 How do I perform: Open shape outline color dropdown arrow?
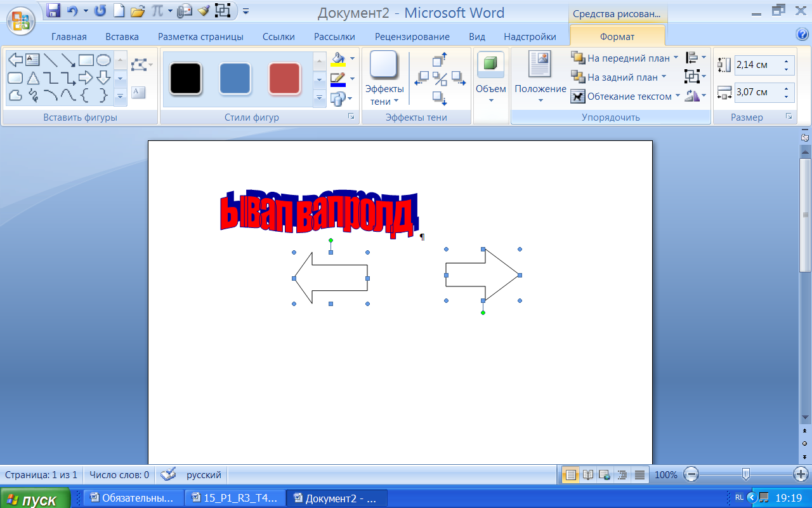pos(352,79)
